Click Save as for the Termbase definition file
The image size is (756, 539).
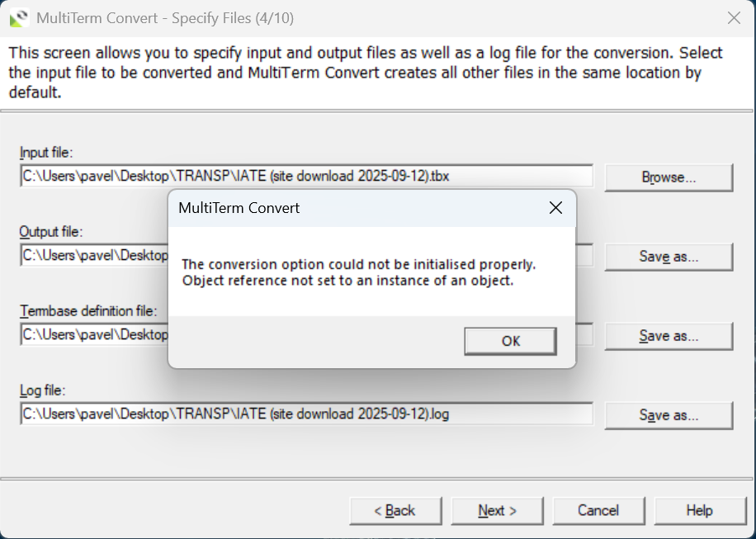[669, 336]
